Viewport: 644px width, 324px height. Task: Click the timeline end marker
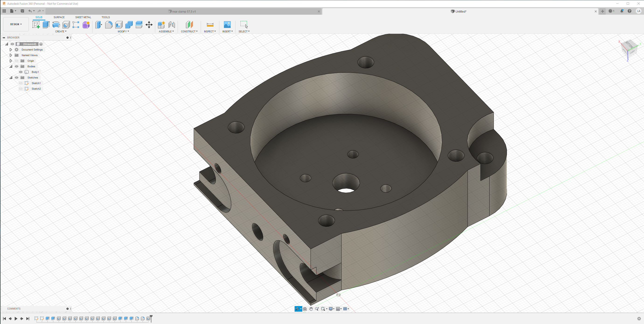click(x=151, y=317)
